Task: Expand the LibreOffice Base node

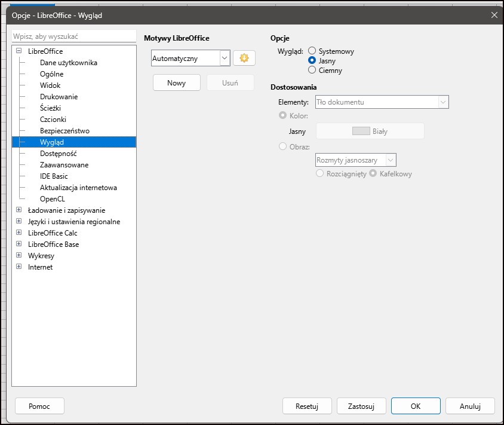Action: point(19,244)
